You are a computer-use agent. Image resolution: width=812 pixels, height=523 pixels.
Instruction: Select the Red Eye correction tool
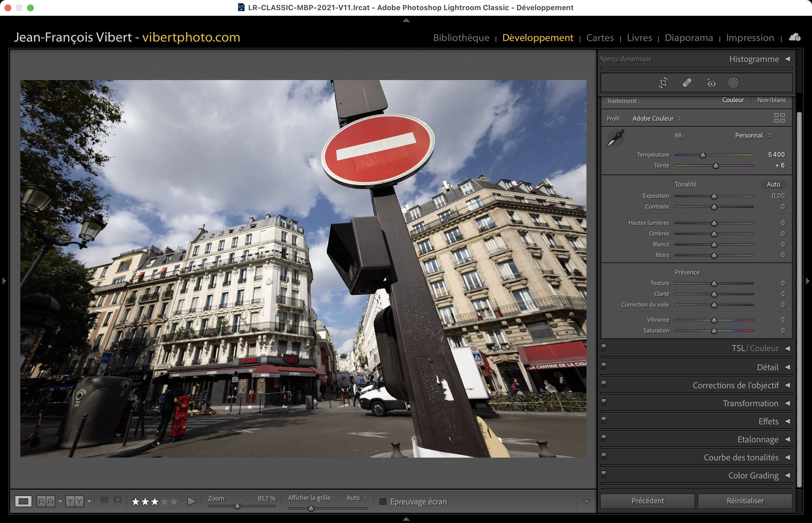coord(711,83)
